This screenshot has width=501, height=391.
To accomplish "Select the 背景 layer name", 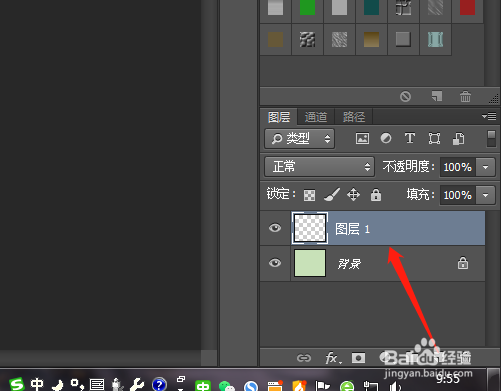I will pyautogui.click(x=349, y=264).
